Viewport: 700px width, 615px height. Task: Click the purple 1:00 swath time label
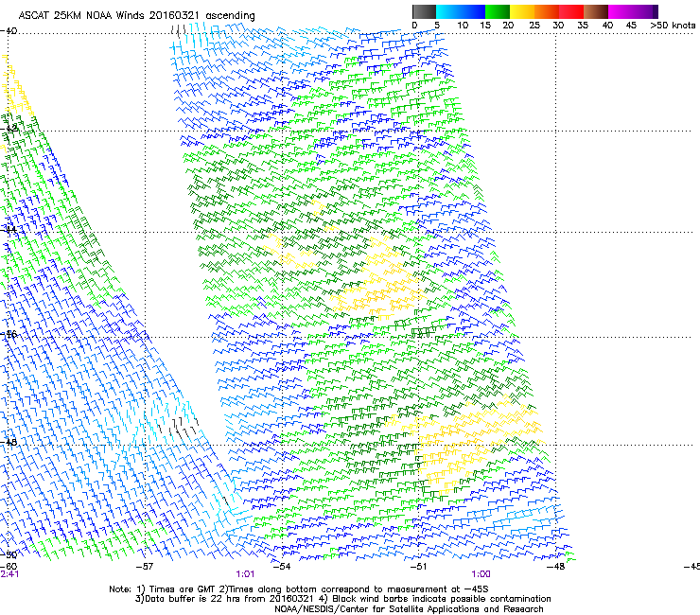(x=481, y=574)
